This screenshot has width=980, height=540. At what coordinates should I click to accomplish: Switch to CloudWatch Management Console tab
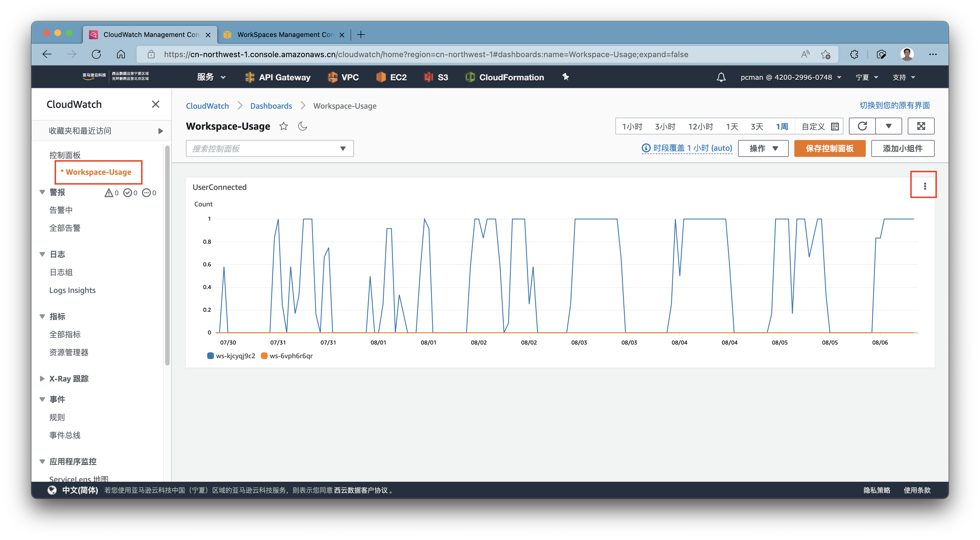pos(150,35)
